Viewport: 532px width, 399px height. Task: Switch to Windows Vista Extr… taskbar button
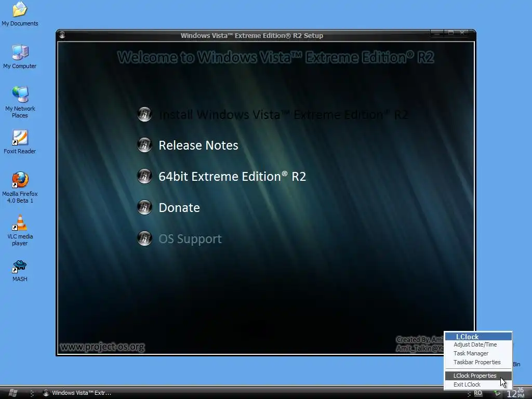point(77,393)
